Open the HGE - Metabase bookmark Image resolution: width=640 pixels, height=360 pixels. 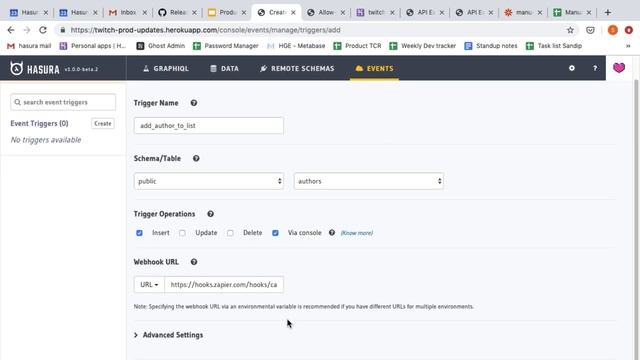(296, 46)
